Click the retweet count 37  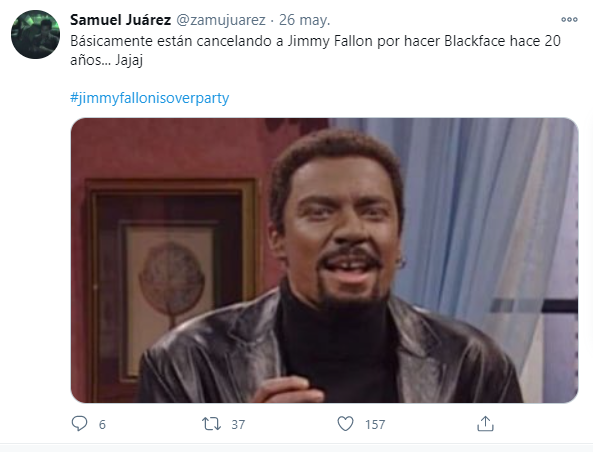238,424
